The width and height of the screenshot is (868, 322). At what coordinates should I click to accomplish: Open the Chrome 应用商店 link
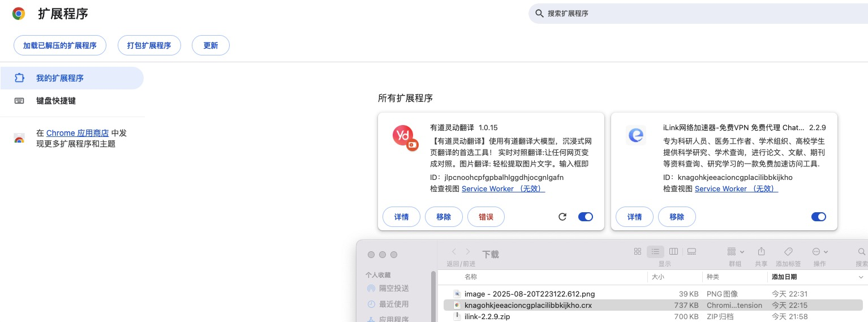point(78,133)
